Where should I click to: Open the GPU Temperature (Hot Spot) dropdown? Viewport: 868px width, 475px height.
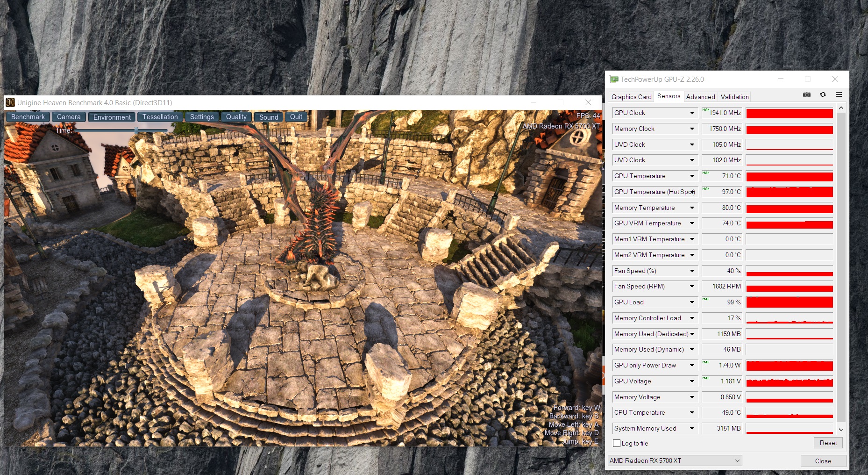tap(692, 192)
